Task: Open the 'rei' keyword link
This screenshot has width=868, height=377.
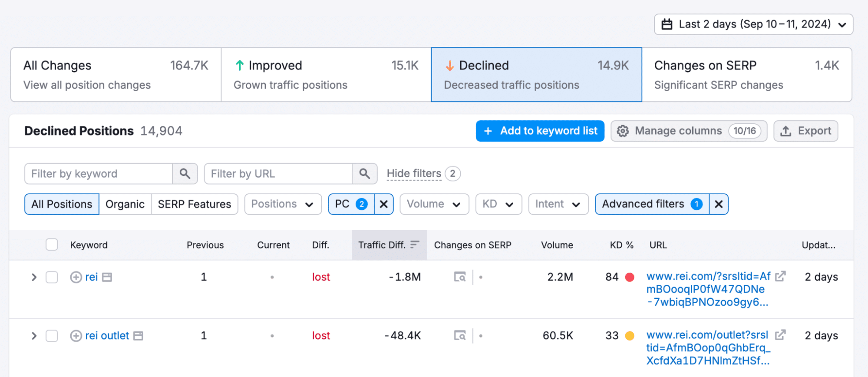Action: (91, 277)
